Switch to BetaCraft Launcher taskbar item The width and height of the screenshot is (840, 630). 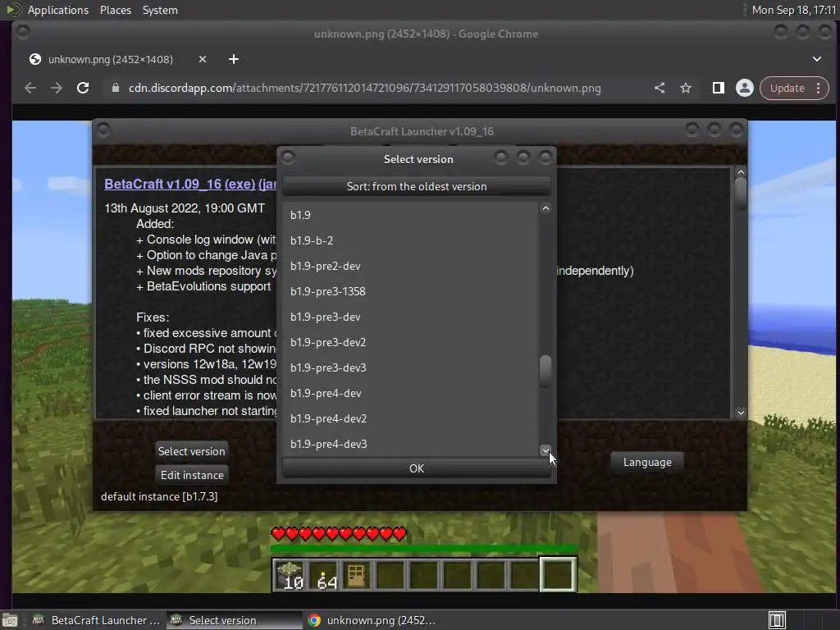pyautogui.click(x=97, y=620)
